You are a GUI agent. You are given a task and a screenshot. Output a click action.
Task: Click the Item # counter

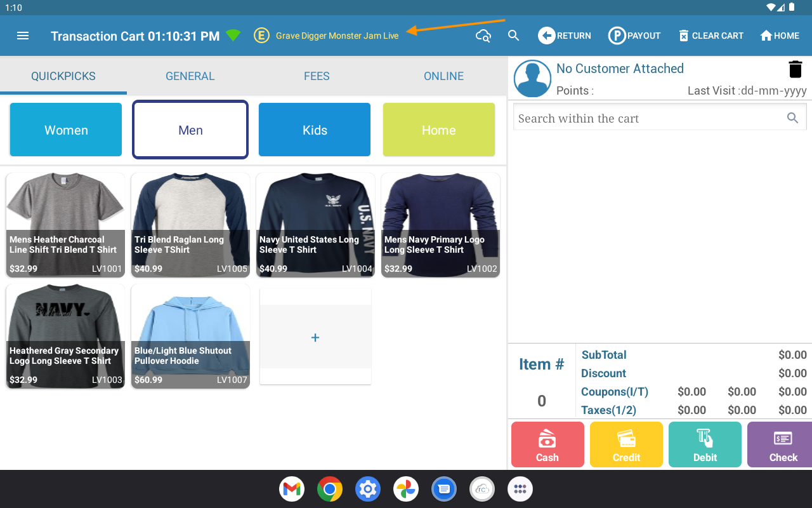coord(542,381)
